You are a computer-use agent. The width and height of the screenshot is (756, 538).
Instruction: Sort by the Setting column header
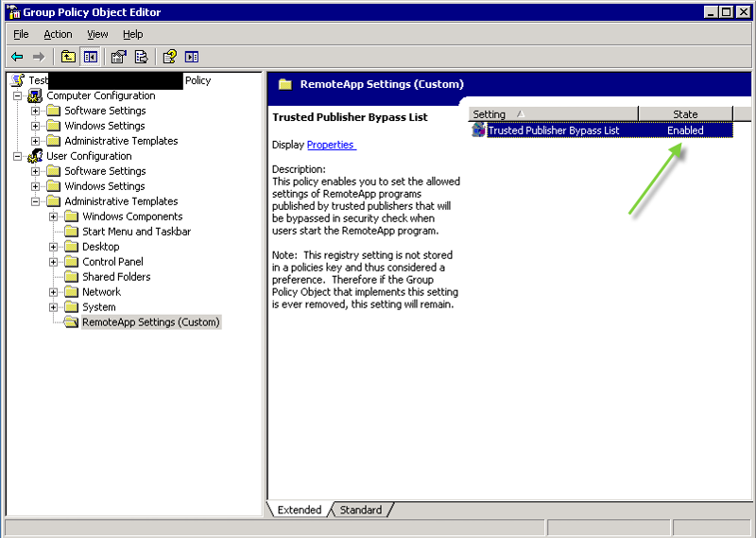553,114
